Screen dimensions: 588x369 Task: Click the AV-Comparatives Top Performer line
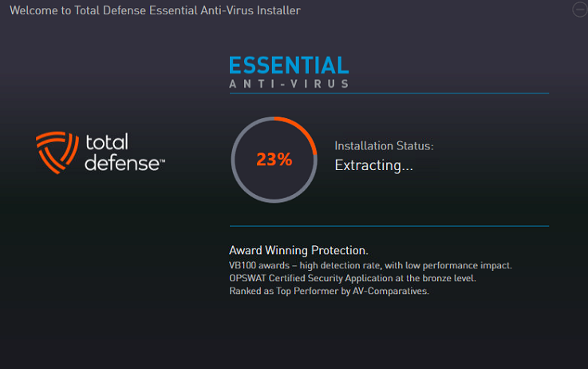(x=329, y=291)
